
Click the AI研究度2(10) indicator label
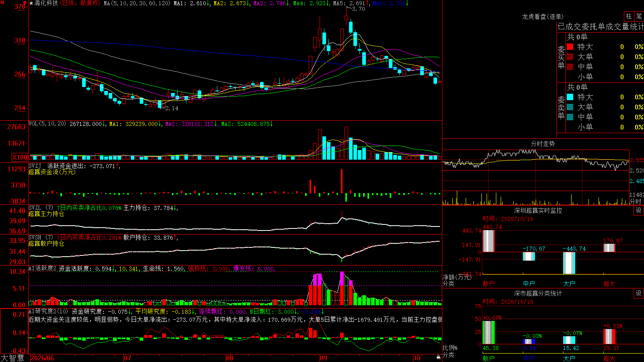tap(49, 311)
